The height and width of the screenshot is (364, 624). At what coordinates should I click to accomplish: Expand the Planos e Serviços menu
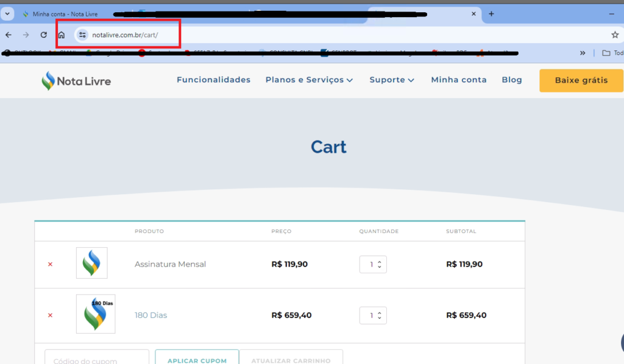pos(309,80)
